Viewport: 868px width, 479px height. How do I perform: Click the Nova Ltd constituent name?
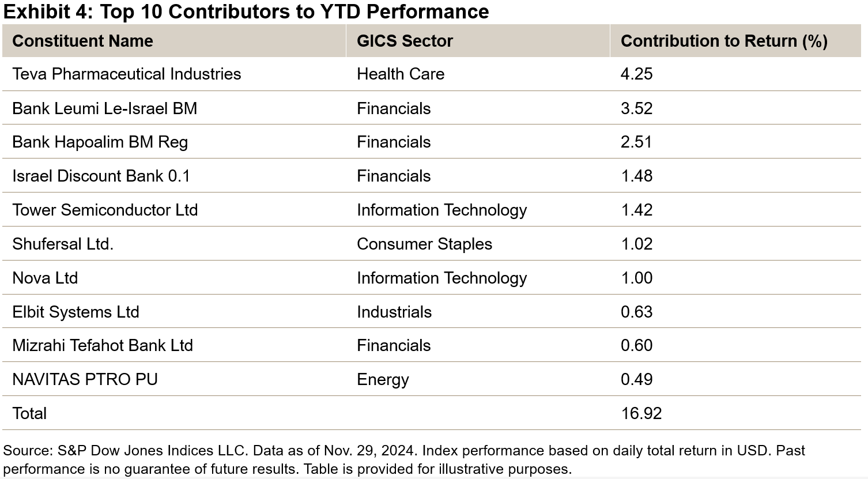pyautogui.click(x=45, y=278)
